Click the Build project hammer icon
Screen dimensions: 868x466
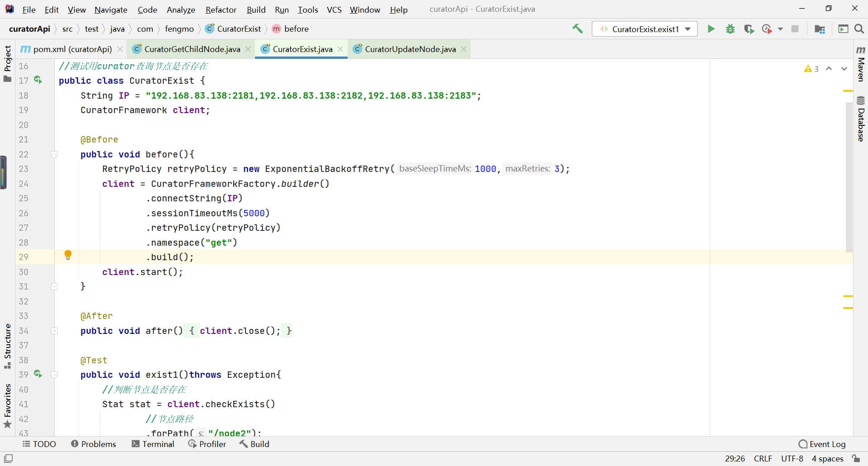click(x=577, y=29)
